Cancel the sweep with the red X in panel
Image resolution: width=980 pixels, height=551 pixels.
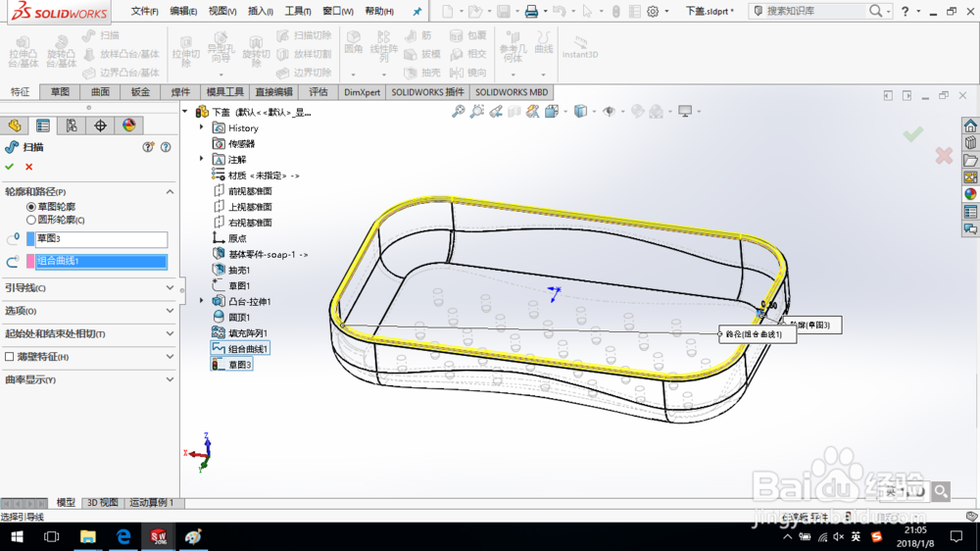pyautogui.click(x=28, y=167)
